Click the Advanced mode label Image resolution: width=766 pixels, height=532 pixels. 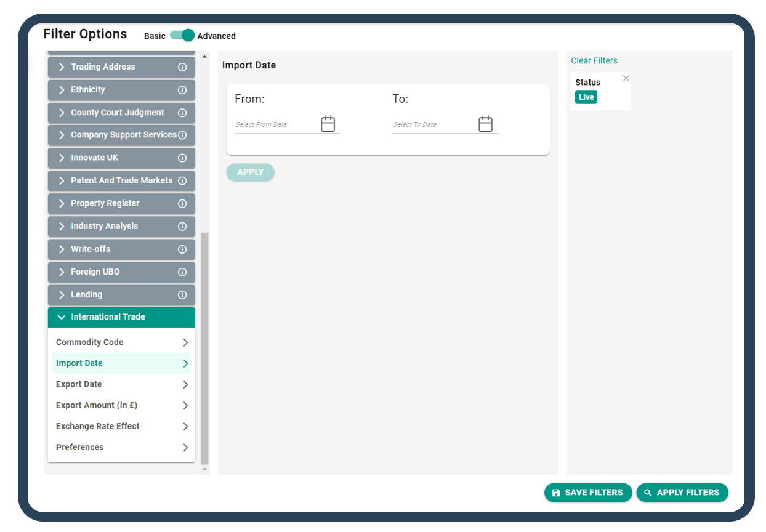(217, 36)
